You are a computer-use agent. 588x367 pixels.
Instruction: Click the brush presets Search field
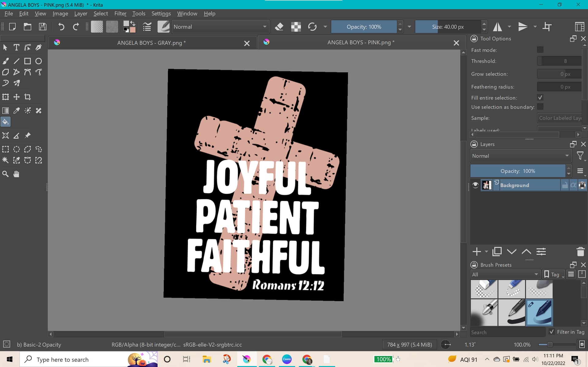point(507,332)
